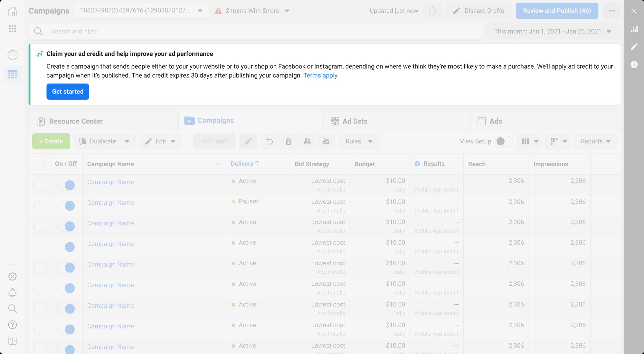Open settings gear icon in sidebar
This screenshot has height=354, width=644.
click(12, 276)
